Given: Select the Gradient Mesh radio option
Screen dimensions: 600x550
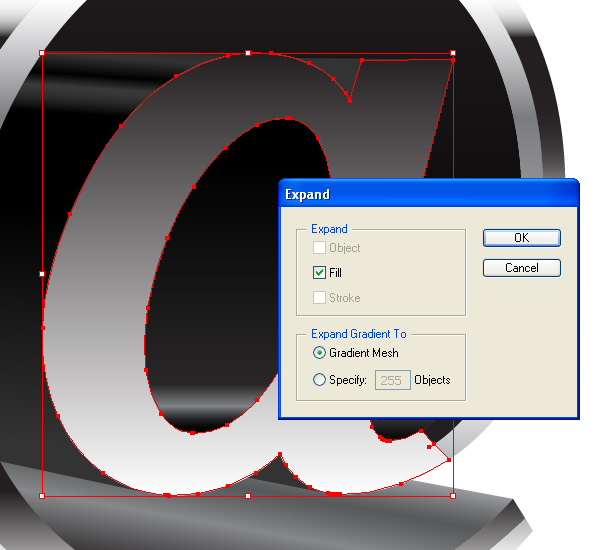Looking at the screenshot, I should point(319,353).
